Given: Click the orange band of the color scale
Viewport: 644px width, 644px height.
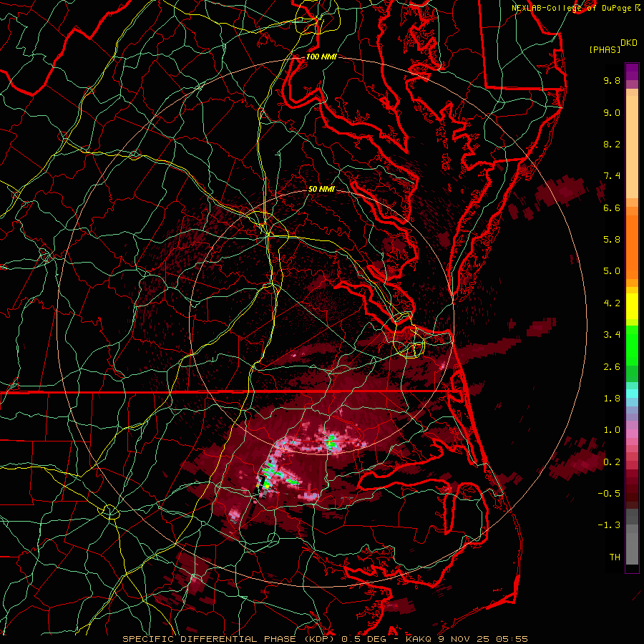Looking at the screenshot, I should click(632, 243).
